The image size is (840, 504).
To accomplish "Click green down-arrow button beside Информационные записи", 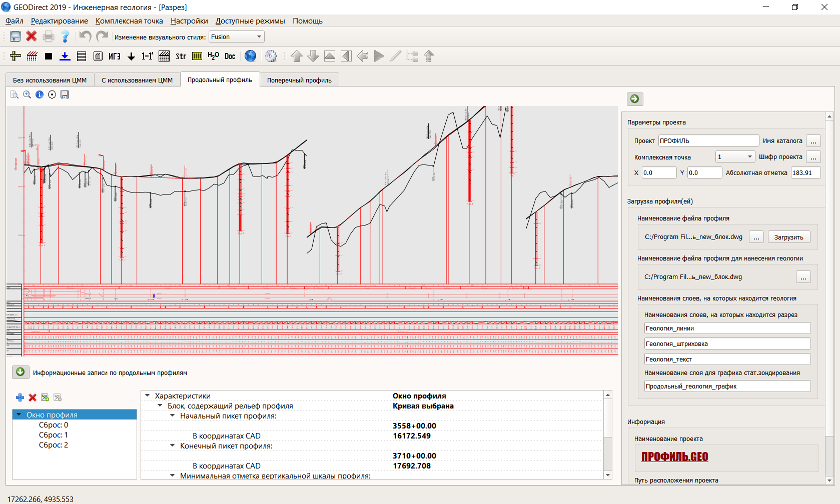I will (21, 372).
